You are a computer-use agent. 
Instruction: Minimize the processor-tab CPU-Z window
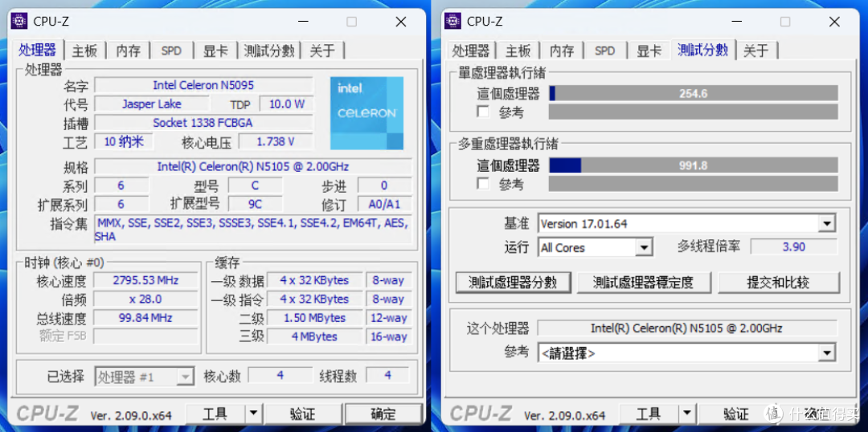coord(303,22)
